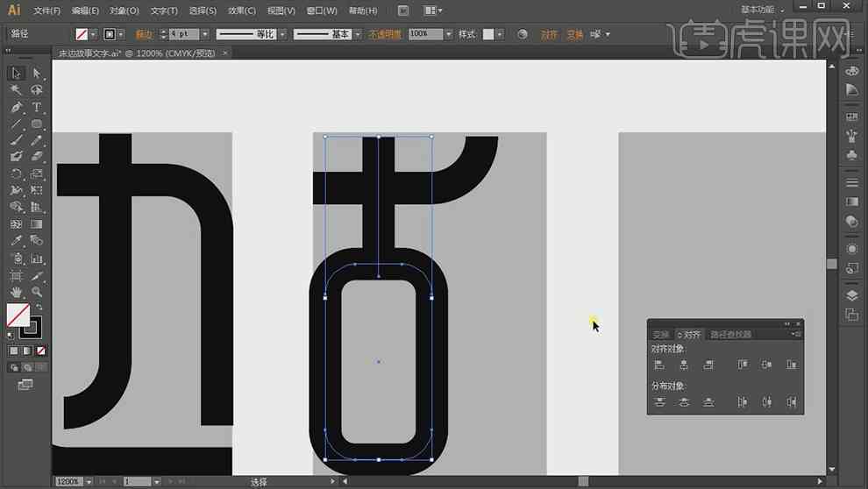The width and height of the screenshot is (868, 489).
Task: Select the Selection tool (black arrow)
Action: [16, 73]
